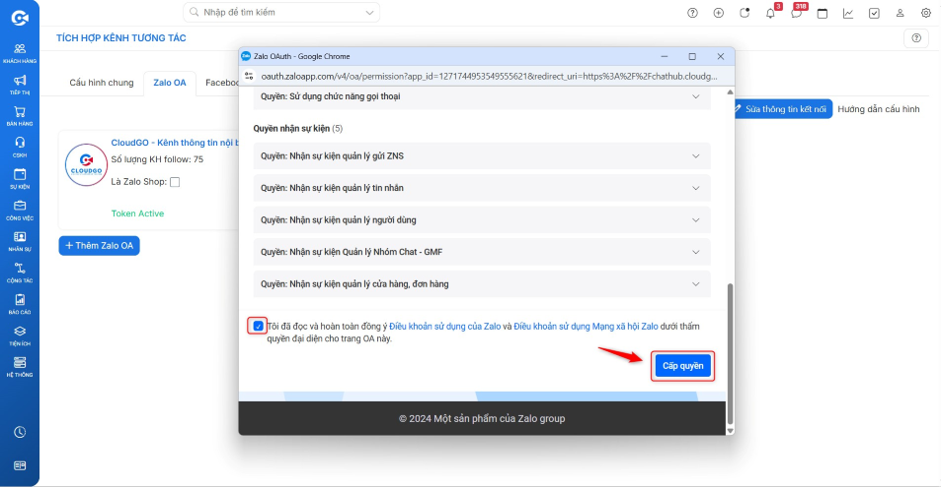
Task: Open the search box dropdown arrow
Action: coord(369,12)
